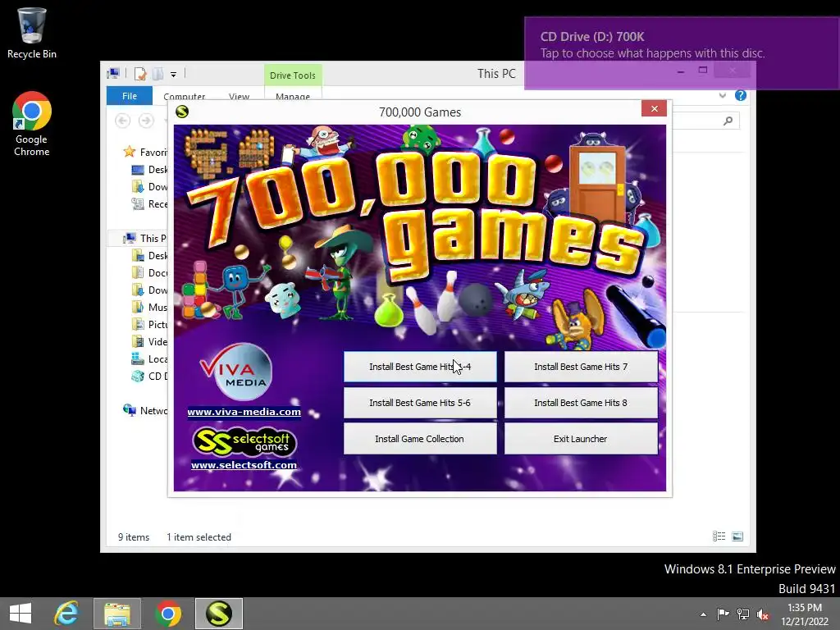Open Google Chrome desktop shortcut
The width and height of the screenshot is (840, 630).
[x=32, y=124]
